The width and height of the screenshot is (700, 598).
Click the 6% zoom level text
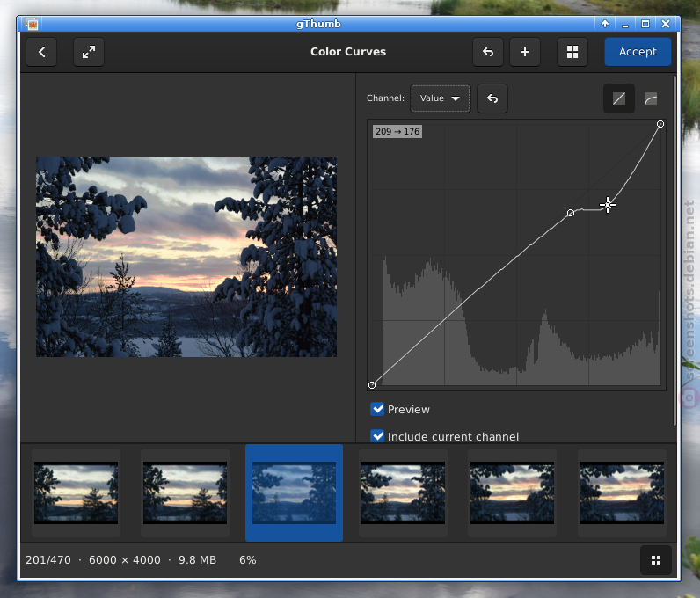click(248, 560)
